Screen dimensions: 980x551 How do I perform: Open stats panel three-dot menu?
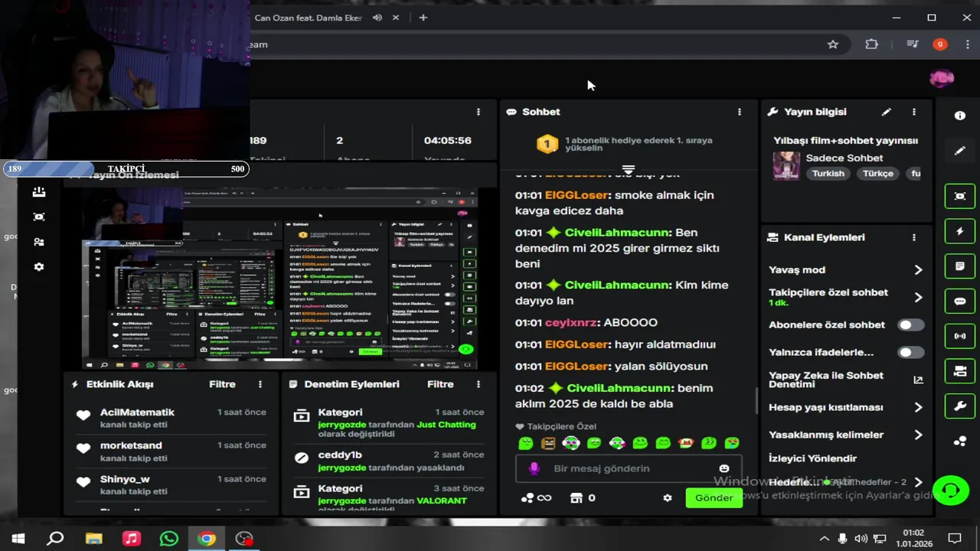479,112
